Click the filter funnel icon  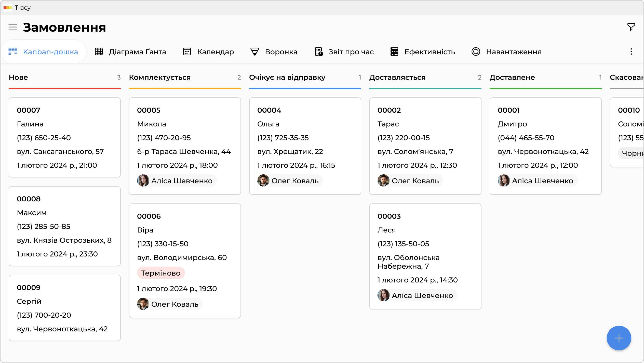[x=631, y=27]
